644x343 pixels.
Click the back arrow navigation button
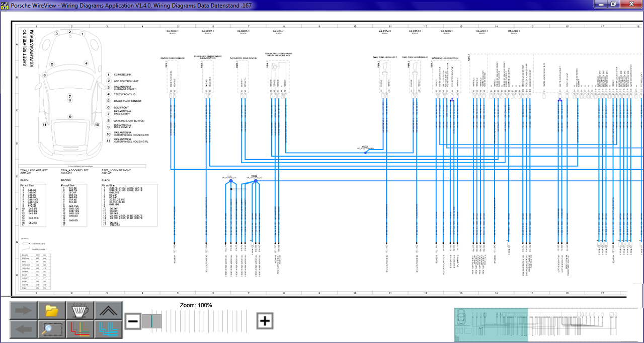[23, 329]
